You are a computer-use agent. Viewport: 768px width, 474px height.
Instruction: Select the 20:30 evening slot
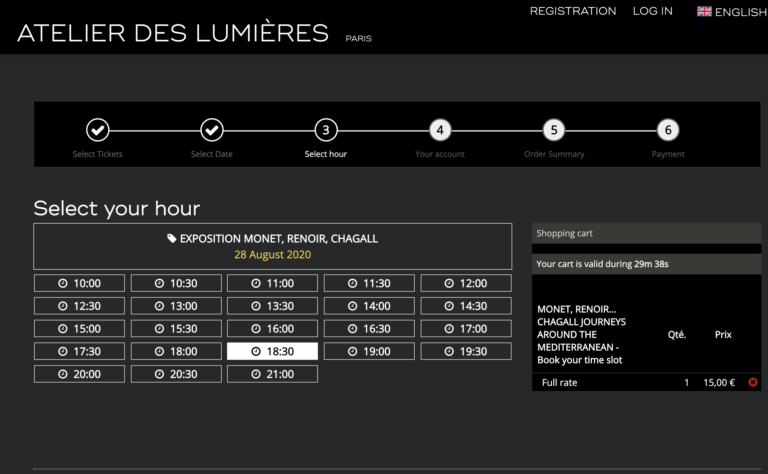(x=176, y=374)
